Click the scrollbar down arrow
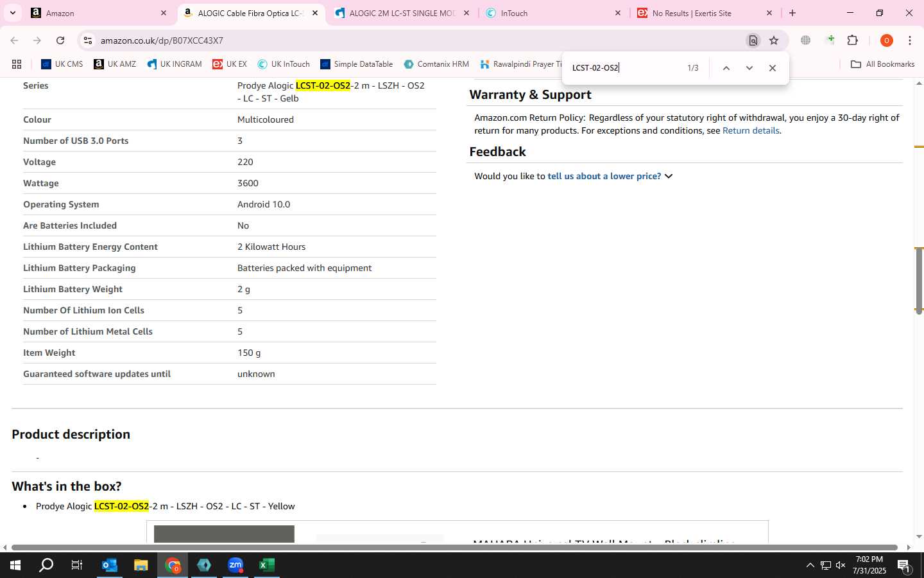924x578 pixels. [x=919, y=536]
